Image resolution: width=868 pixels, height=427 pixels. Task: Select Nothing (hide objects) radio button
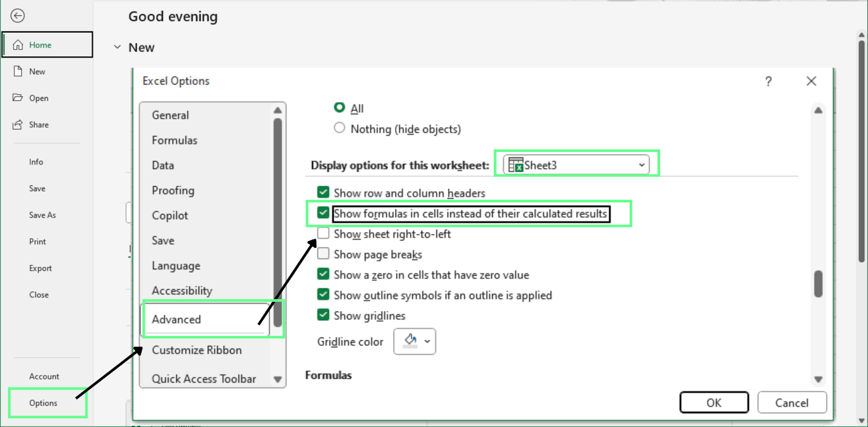pos(340,128)
